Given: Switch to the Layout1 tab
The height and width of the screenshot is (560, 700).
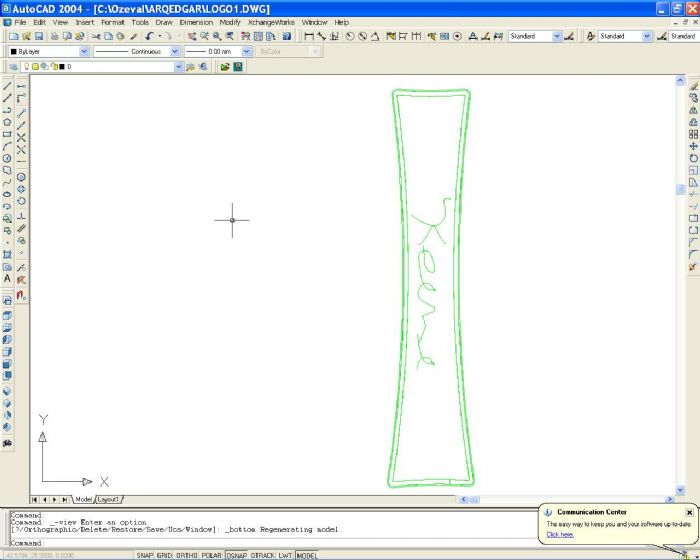Looking at the screenshot, I should coord(108,499).
